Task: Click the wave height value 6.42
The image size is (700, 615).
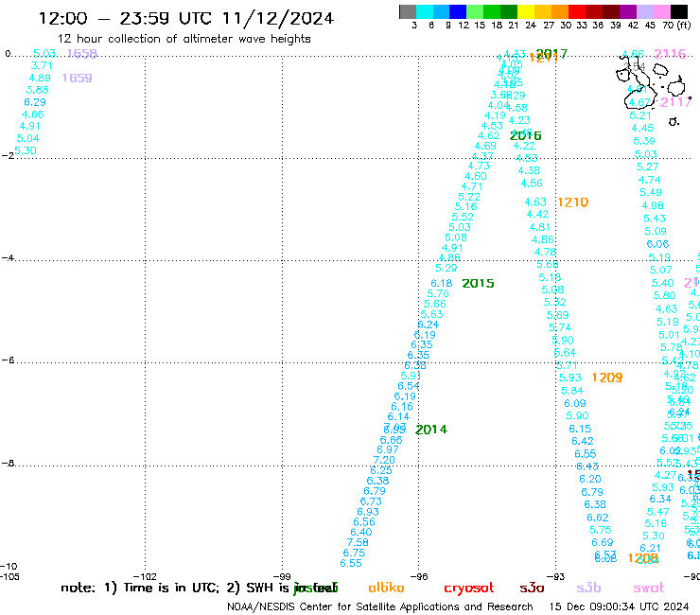Action: [x=583, y=441]
